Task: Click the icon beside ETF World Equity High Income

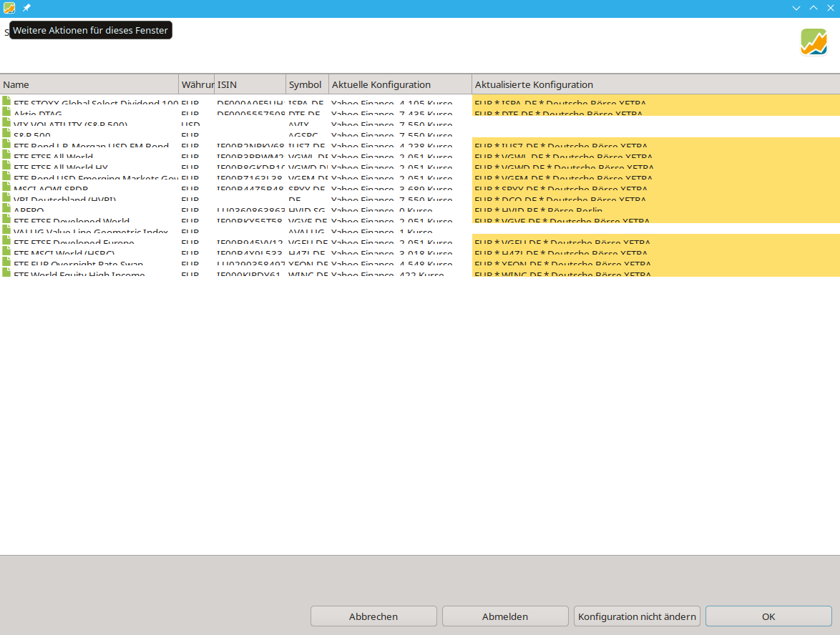Action: click(x=7, y=273)
